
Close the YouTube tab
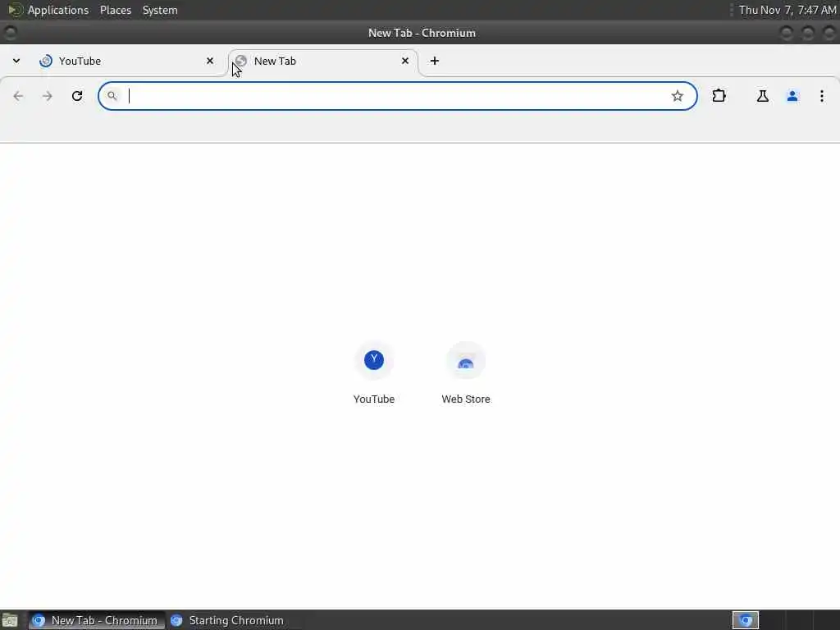click(210, 61)
